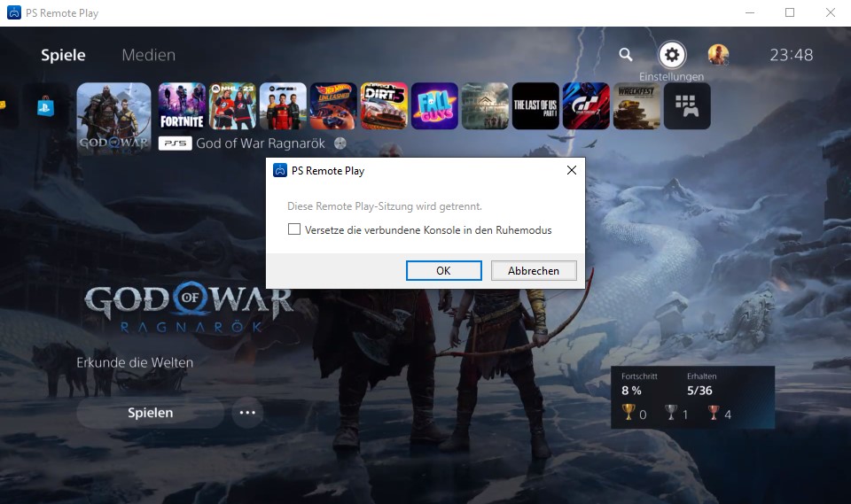
Task: Click the 'Fortschritt' 8 % value
Action: click(631, 391)
